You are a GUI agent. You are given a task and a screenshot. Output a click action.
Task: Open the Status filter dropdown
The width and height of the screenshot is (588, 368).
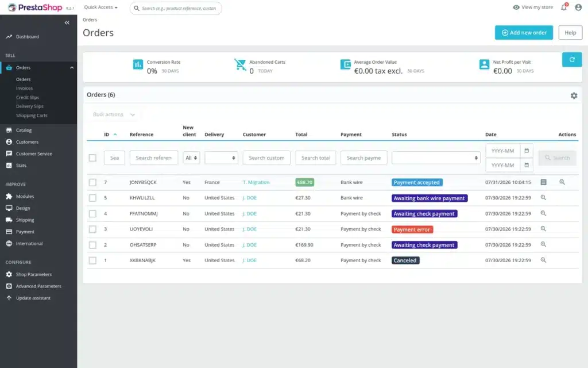click(436, 158)
